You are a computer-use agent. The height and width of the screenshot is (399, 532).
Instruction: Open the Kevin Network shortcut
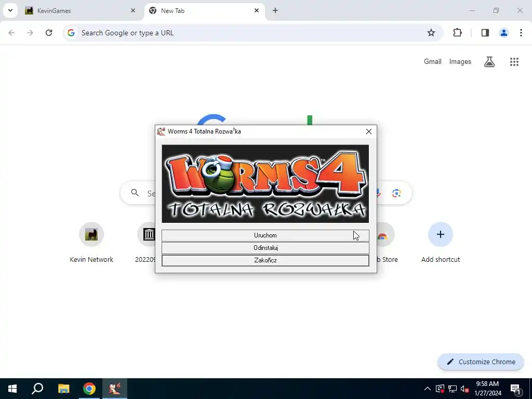click(91, 243)
